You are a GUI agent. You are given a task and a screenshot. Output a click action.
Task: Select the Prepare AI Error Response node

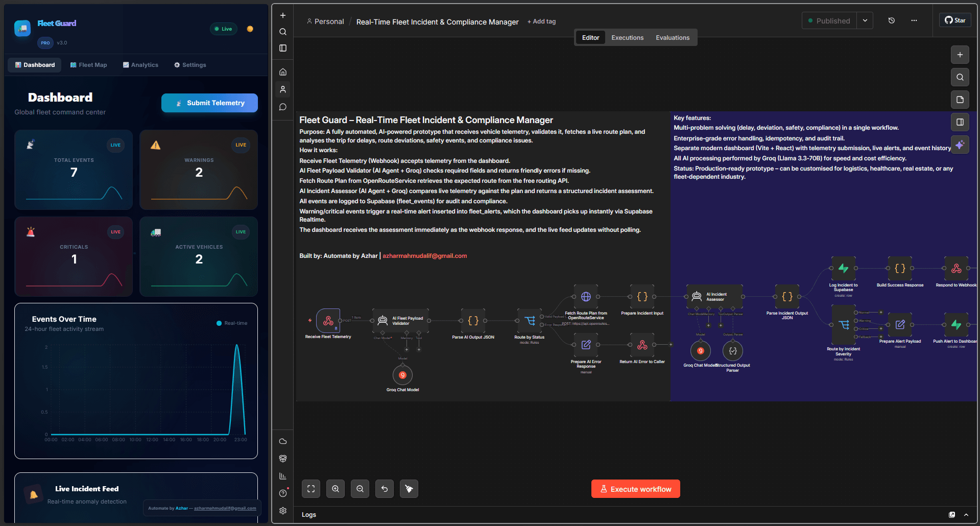click(x=586, y=345)
